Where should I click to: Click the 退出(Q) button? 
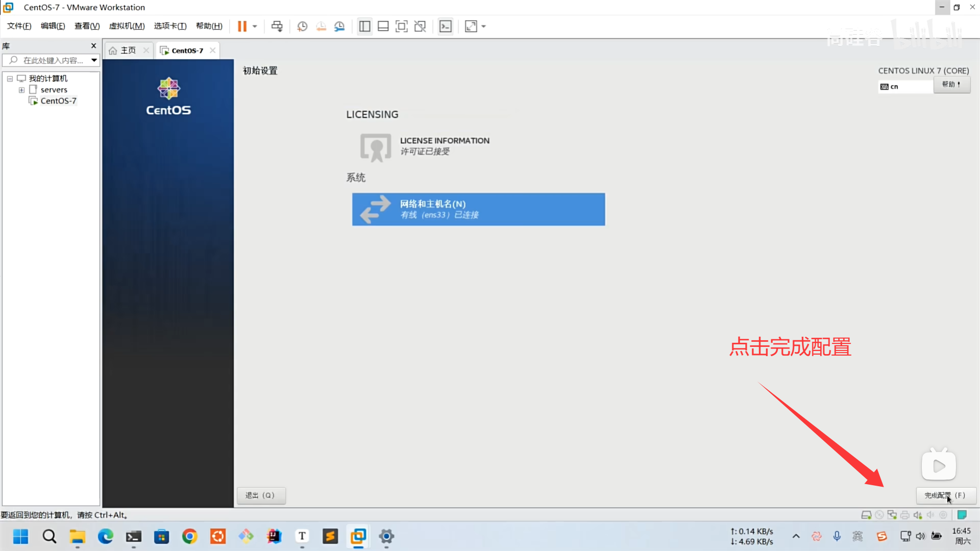261,495
